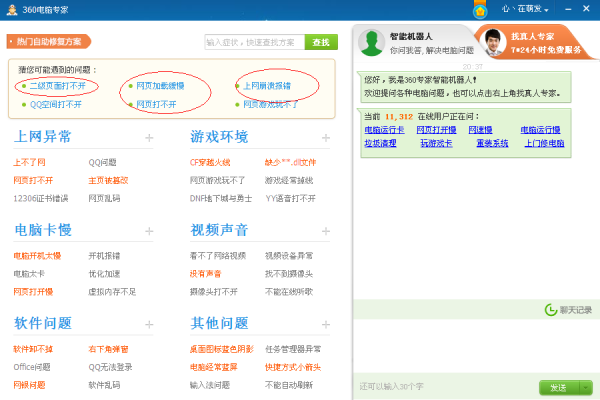The height and width of the screenshot is (400, 600).
Task: Select the 12306证书错误 item
Action: (41, 198)
